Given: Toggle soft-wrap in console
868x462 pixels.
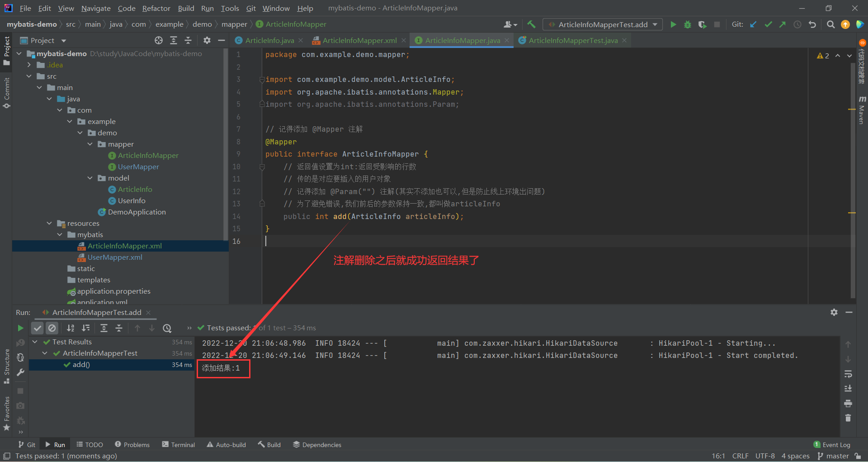Looking at the screenshot, I should tap(848, 374).
